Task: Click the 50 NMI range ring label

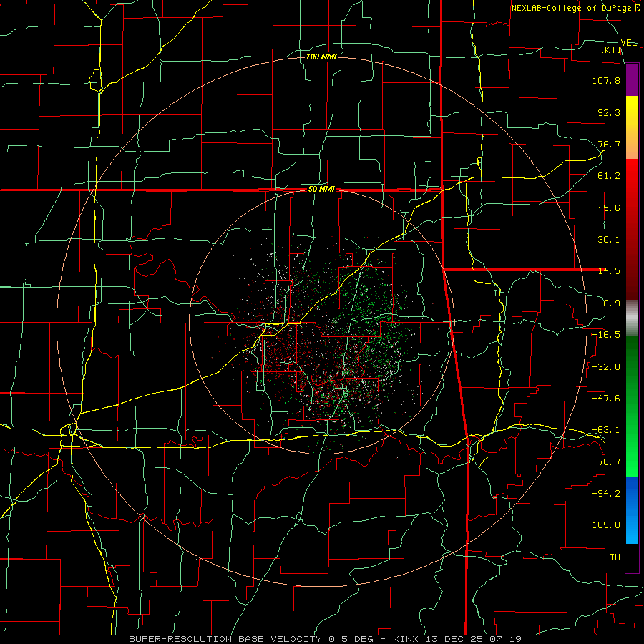Action: point(321,190)
